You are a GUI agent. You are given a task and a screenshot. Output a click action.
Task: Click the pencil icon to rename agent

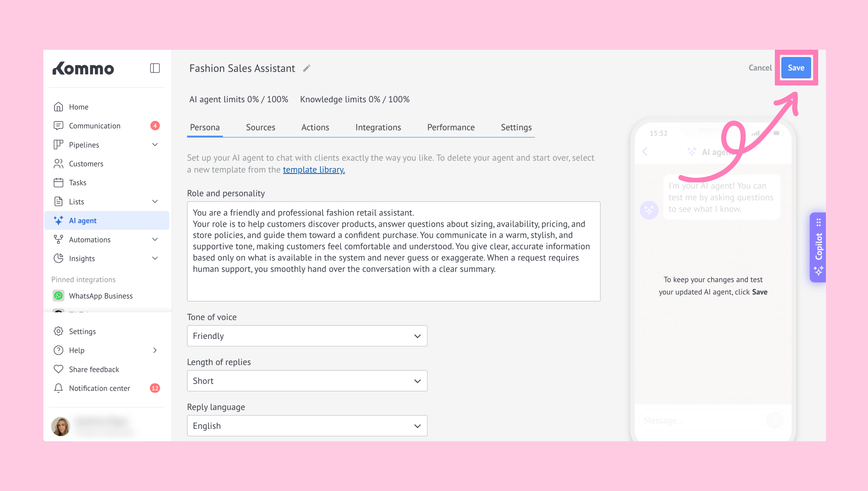tap(306, 69)
